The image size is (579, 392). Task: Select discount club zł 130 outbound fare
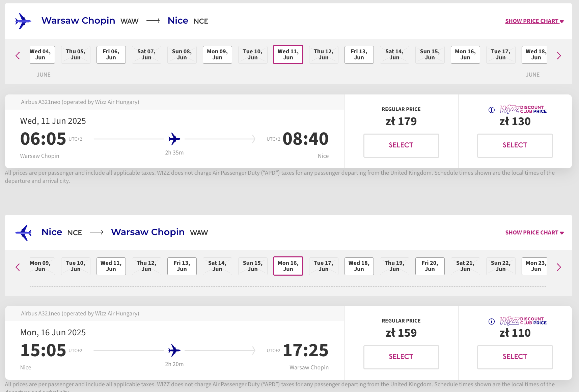coord(515,145)
